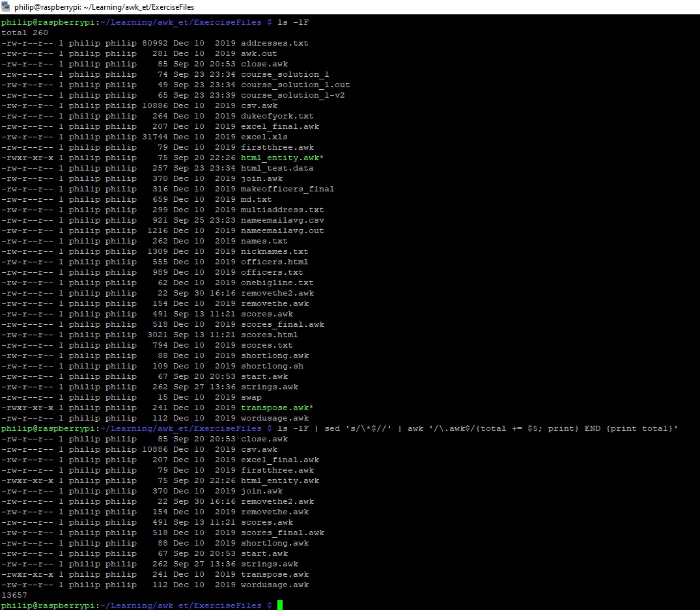Select the filename swap
The image size is (700, 610).
(251, 397)
